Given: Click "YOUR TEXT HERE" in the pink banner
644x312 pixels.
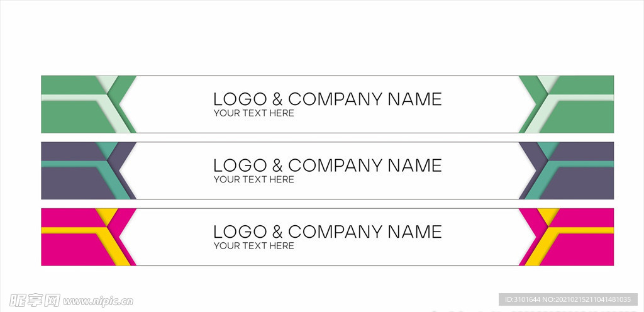Looking at the screenshot, I should pos(253,246).
